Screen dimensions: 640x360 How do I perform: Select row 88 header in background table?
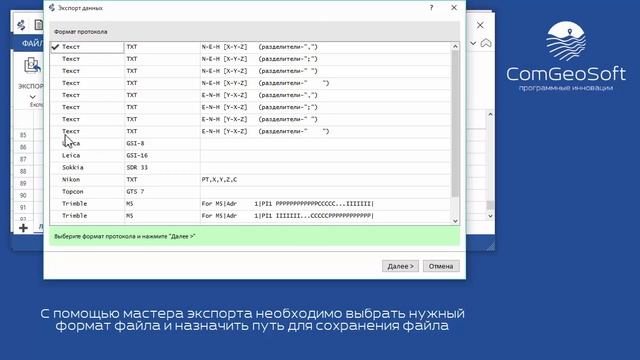point(23,171)
